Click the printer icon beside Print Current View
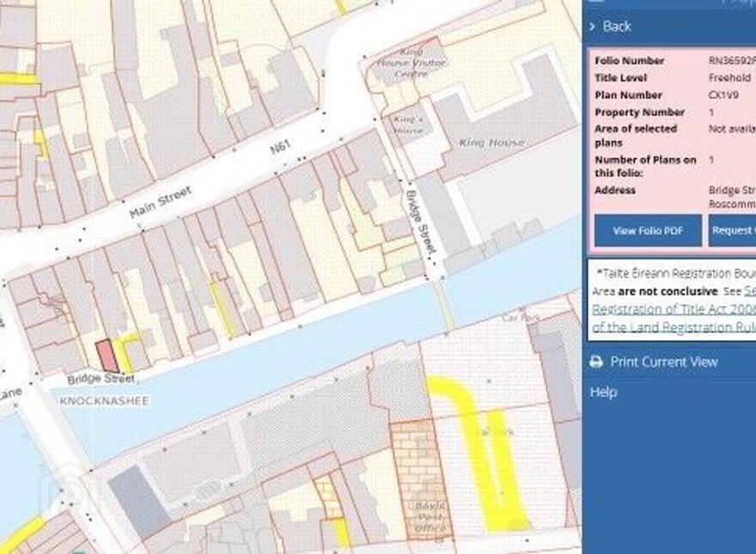The height and width of the screenshot is (554, 756). tap(596, 362)
